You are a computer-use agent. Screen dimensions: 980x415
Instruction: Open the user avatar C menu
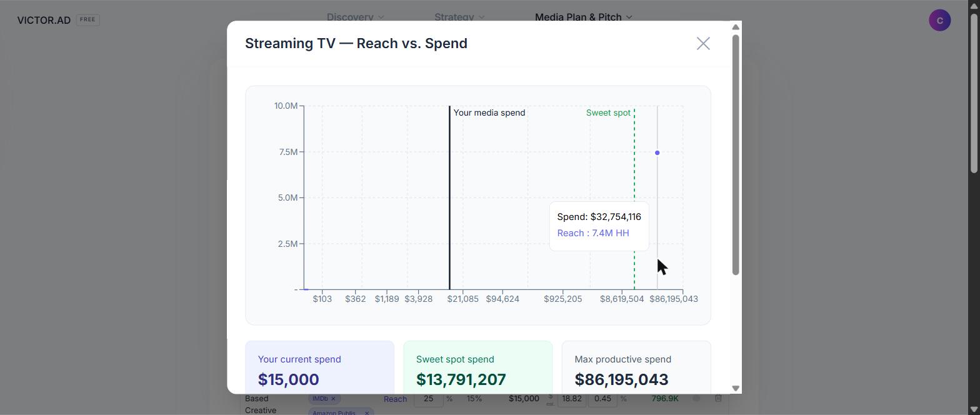tap(939, 21)
